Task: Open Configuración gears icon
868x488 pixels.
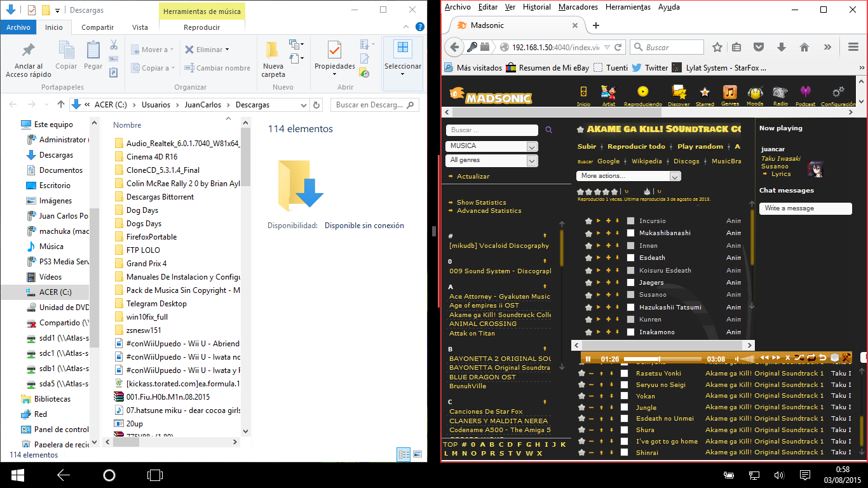Action: 839,92
